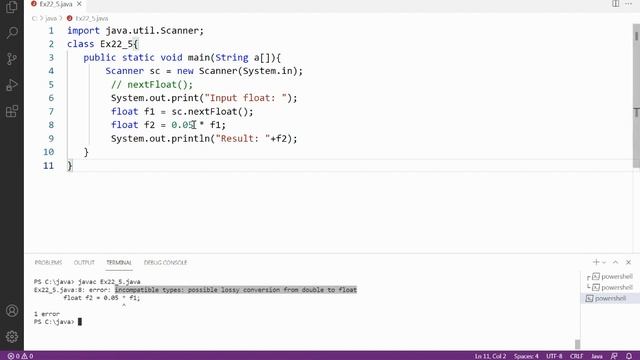
Task: Click the feedback icon in status bar
Action: (x=614, y=356)
